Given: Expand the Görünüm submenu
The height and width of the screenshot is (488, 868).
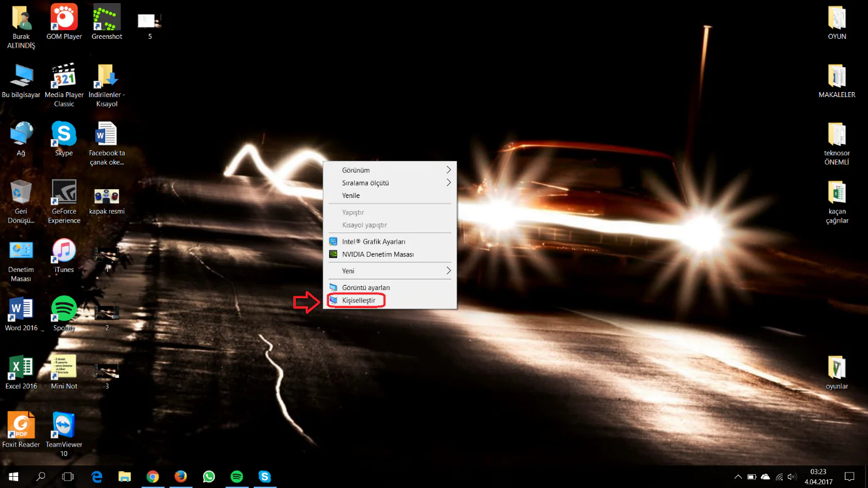Looking at the screenshot, I should (389, 170).
